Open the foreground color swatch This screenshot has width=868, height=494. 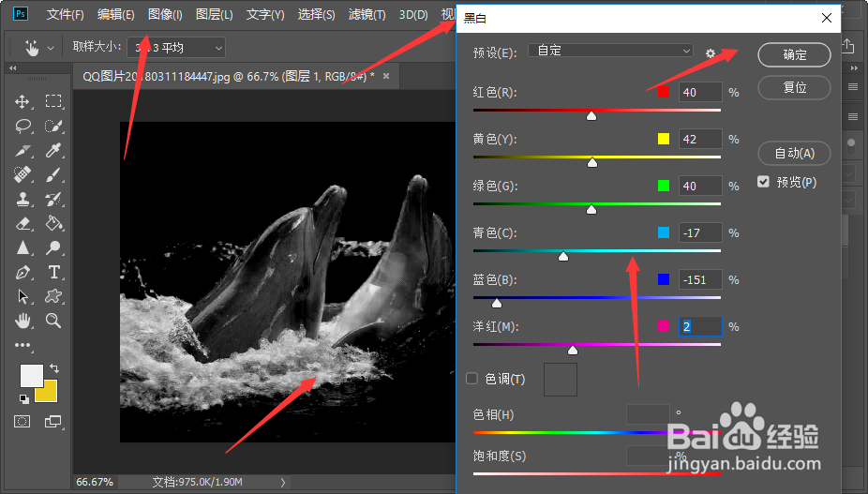(x=30, y=375)
